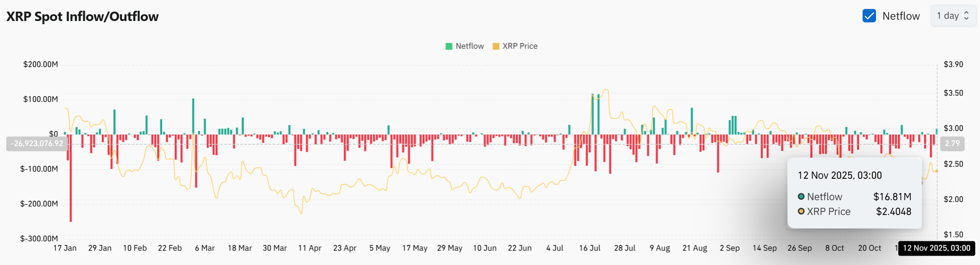Uncheck the Netflow checkbox
This screenshot has height=265, width=980.
[869, 16]
